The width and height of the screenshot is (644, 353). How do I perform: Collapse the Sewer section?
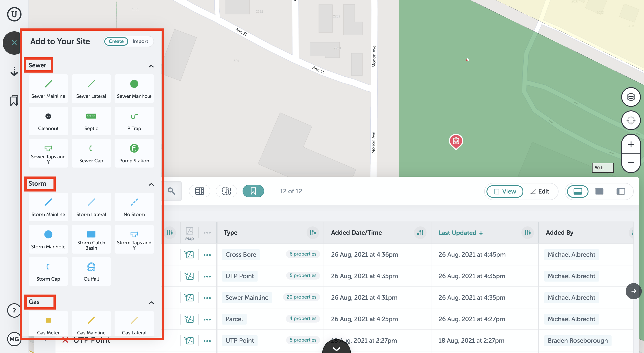(151, 66)
